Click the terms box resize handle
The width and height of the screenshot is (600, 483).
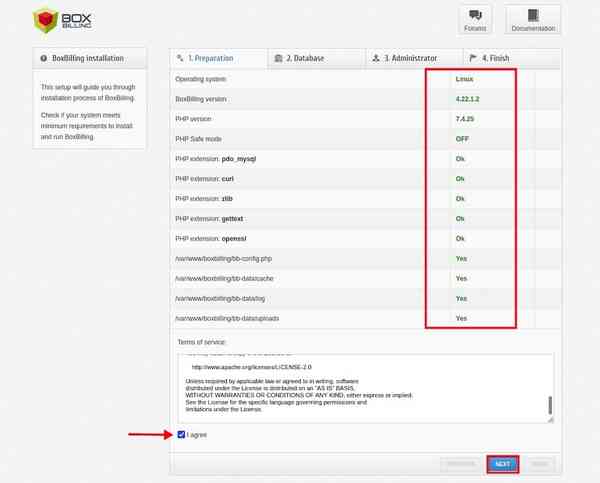pos(551,420)
